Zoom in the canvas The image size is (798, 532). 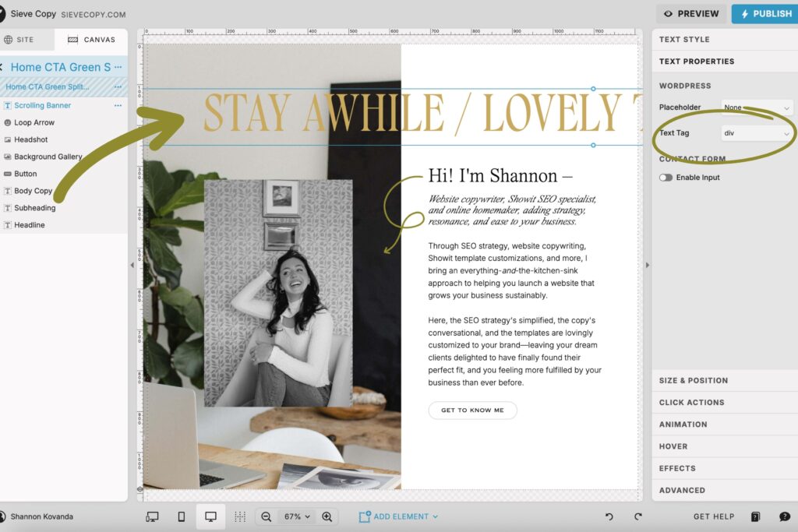click(327, 516)
